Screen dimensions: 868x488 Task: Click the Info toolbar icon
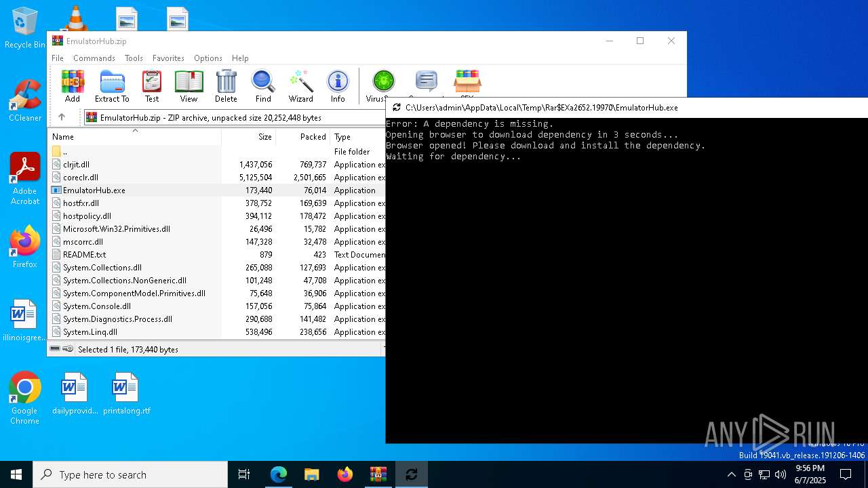(x=338, y=86)
